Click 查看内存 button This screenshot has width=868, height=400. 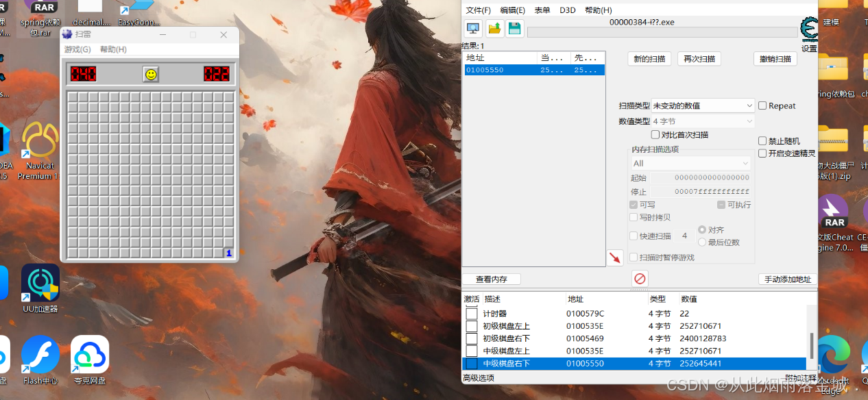pos(492,279)
